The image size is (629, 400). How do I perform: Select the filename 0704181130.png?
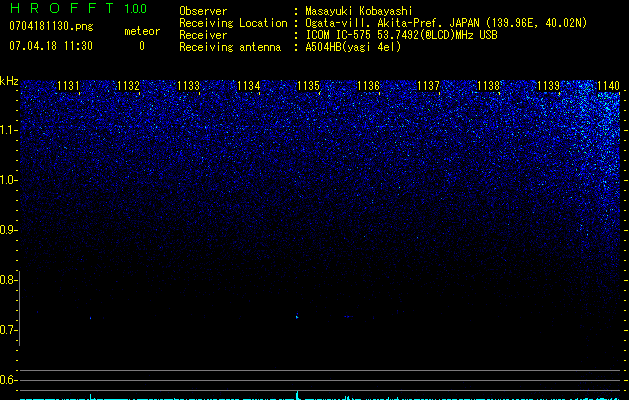51,27
